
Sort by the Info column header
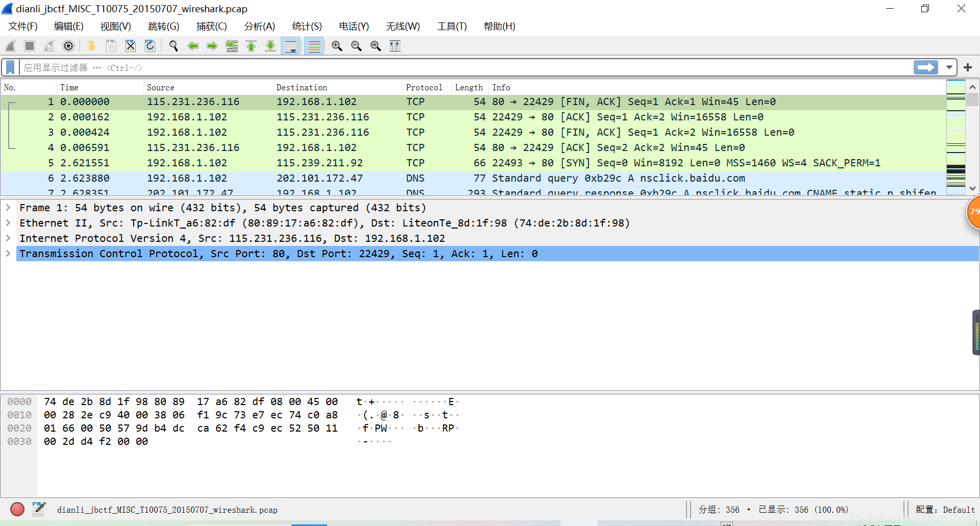[x=717, y=87]
